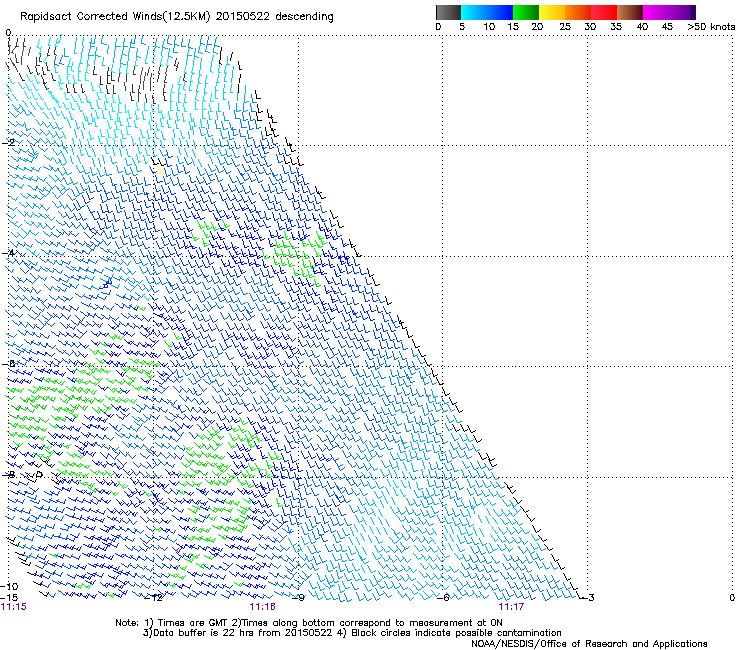The image size is (740, 650).
Task: Click the plot title 'Rapidsact Corrected Winds(12.5KM)'
Action: pyautogui.click(x=115, y=16)
